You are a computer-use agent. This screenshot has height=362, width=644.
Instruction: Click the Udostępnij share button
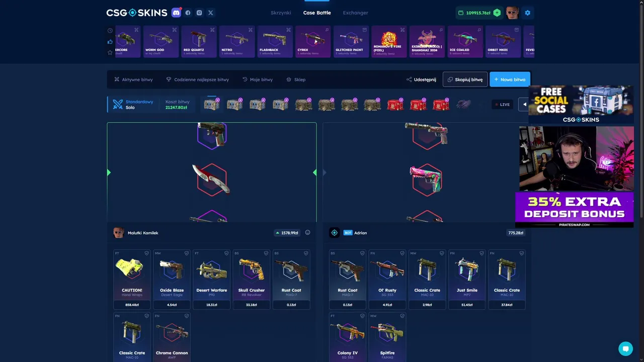point(422,79)
